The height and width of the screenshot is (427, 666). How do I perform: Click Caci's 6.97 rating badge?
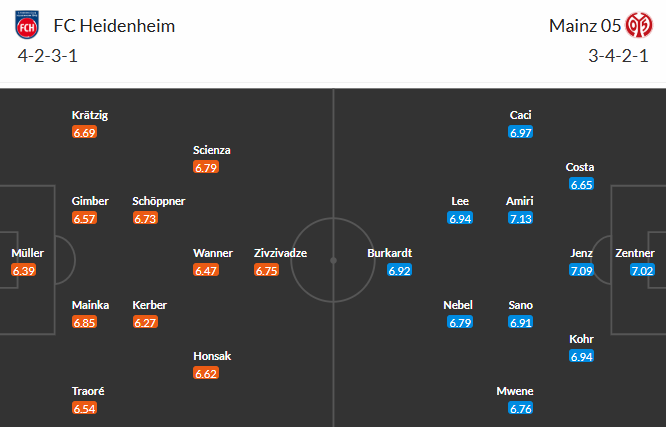tap(520, 132)
